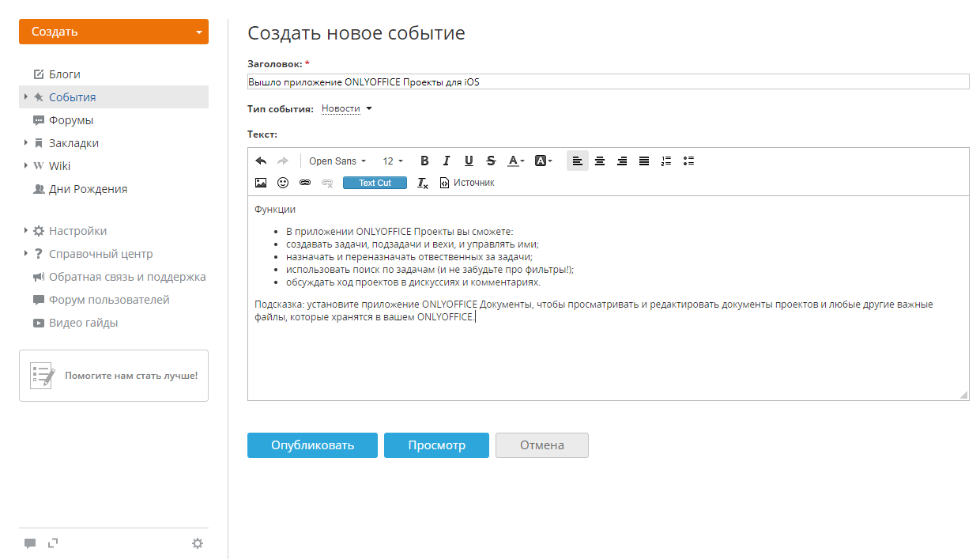Open the Тип события Новости dropdown
This screenshot has width=980, height=560.
coord(346,108)
